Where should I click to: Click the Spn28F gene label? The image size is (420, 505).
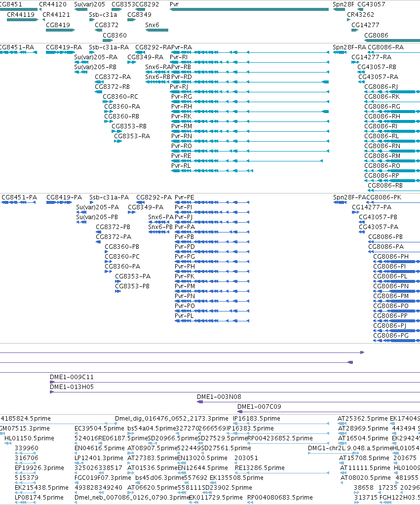pyautogui.click(x=344, y=4)
